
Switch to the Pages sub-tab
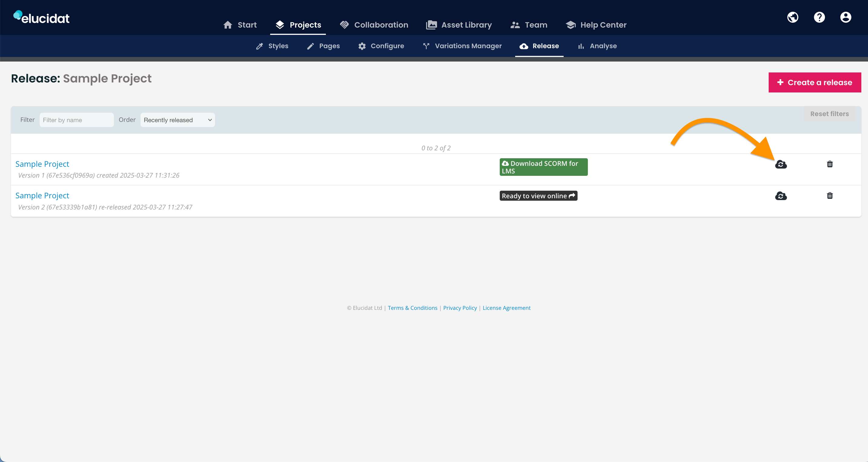coord(323,46)
